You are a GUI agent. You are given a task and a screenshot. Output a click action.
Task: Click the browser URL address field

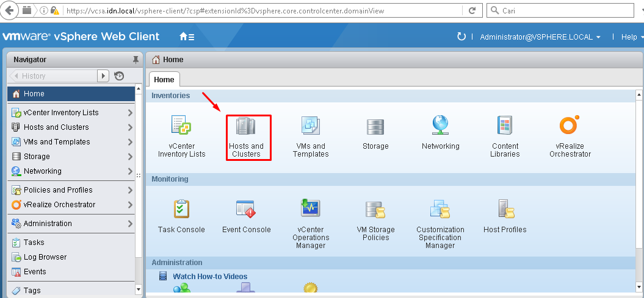pos(263,10)
